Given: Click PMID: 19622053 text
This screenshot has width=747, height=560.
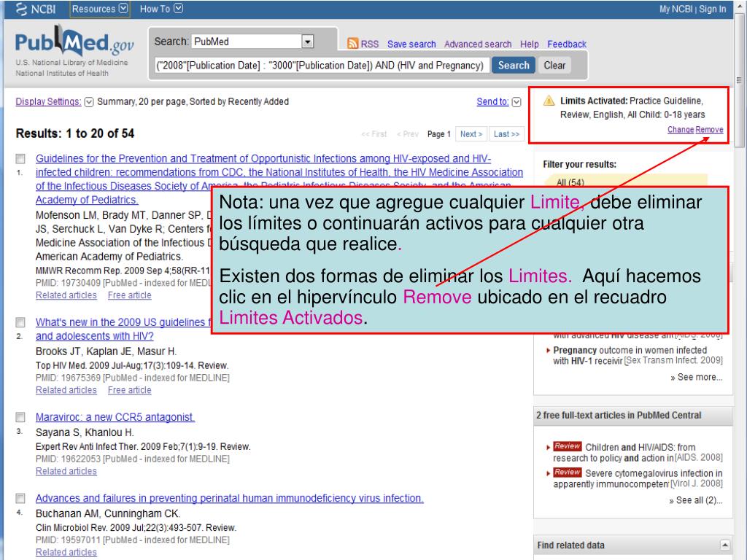Looking at the screenshot, I should click(x=68, y=459).
